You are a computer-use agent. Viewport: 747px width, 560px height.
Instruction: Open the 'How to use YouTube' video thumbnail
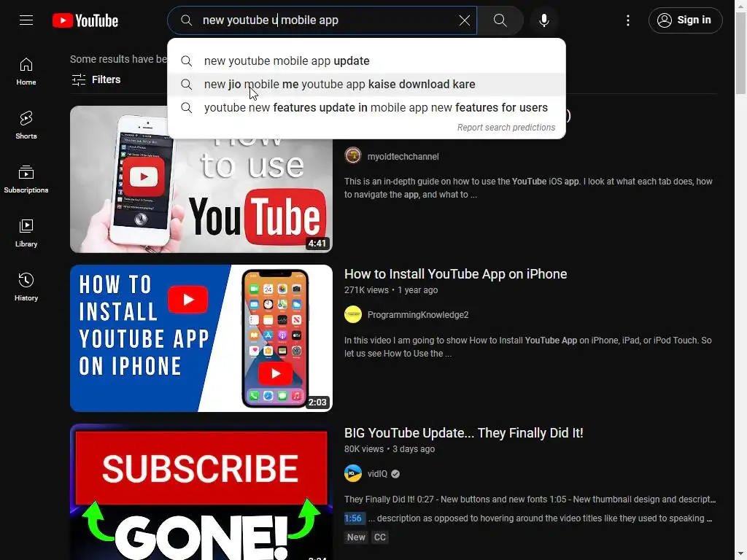[x=201, y=179]
